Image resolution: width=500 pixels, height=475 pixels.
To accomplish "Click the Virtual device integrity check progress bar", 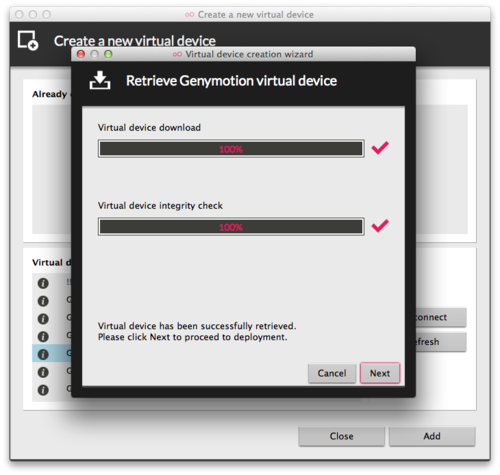I will [x=231, y=227].
